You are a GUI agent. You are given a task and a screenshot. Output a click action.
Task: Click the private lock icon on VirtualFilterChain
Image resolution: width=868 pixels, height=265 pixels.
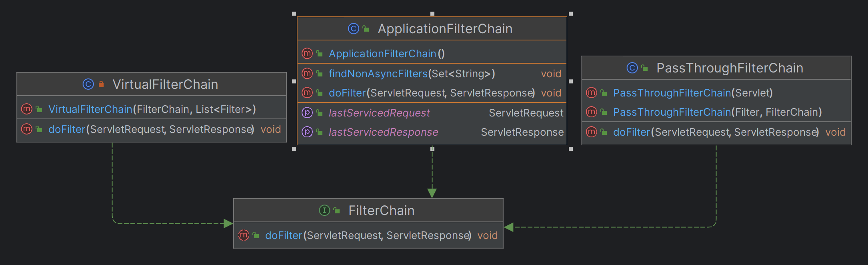click(x=101, y=84)
